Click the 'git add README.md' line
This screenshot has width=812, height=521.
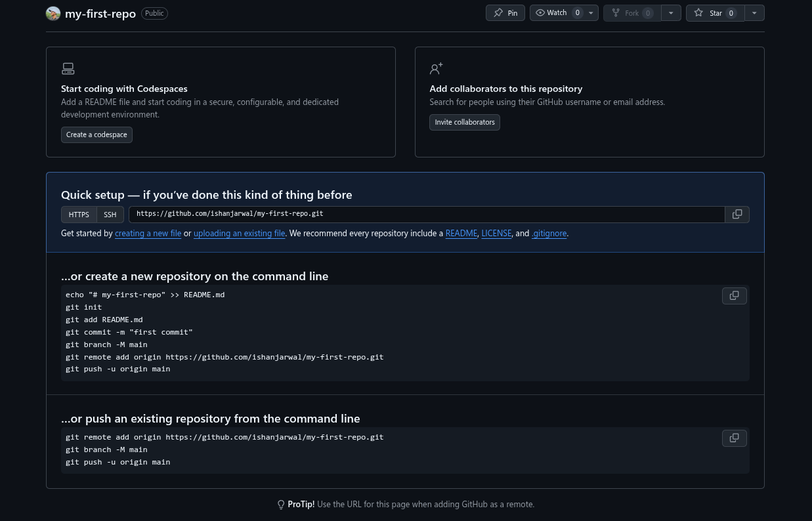click(104, 320)
